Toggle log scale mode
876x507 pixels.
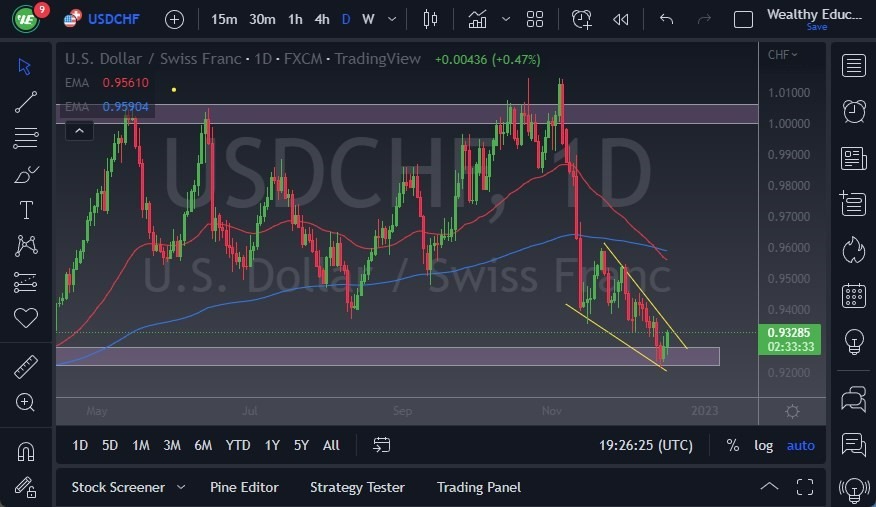tap(763, 445)
